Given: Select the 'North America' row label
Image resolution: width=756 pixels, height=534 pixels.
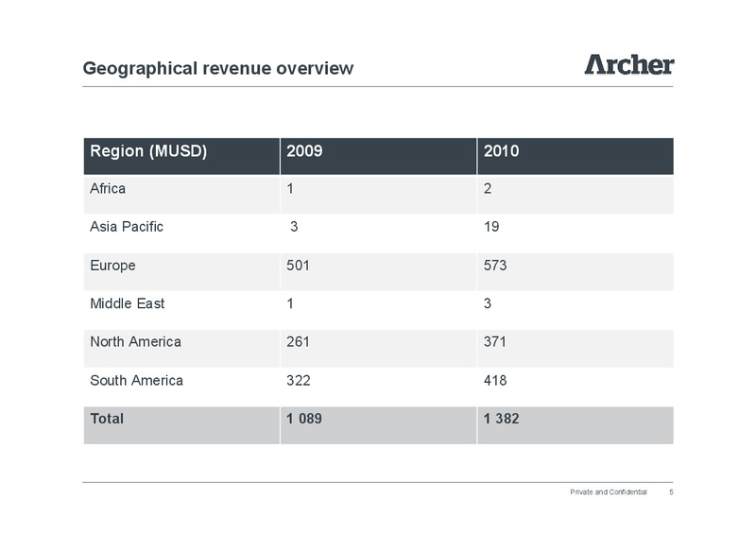Looking at the screenshot, I should [135, 341].
